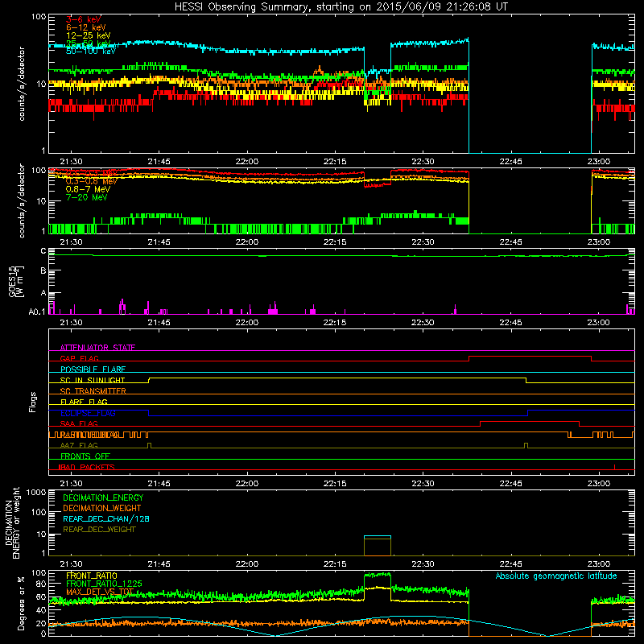This screenshot has height=644, width=644.
Task: Select the yellow 12-25 keV legend label
Action: tap(89, 35)
